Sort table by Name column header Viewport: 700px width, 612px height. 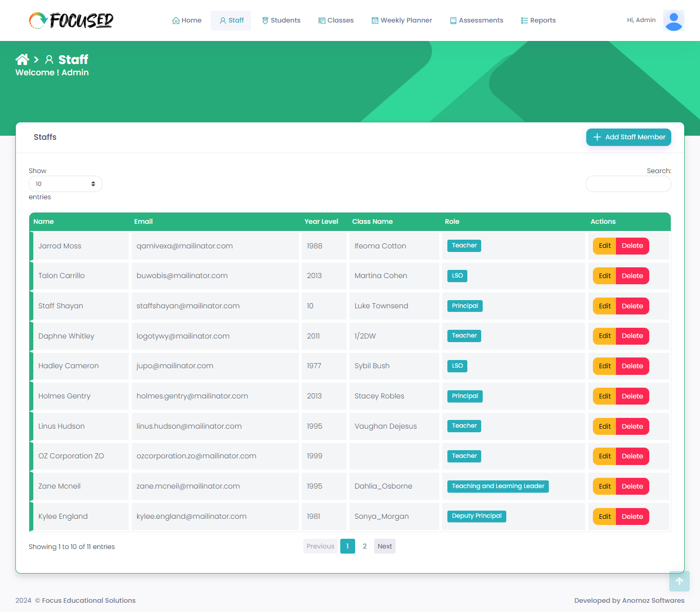[44, 222]
